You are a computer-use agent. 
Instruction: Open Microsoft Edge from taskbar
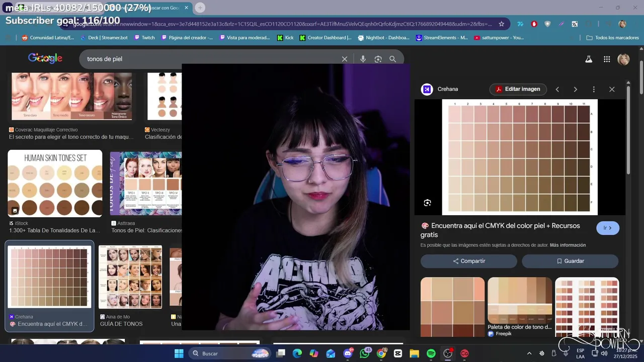tap(297, 353)
